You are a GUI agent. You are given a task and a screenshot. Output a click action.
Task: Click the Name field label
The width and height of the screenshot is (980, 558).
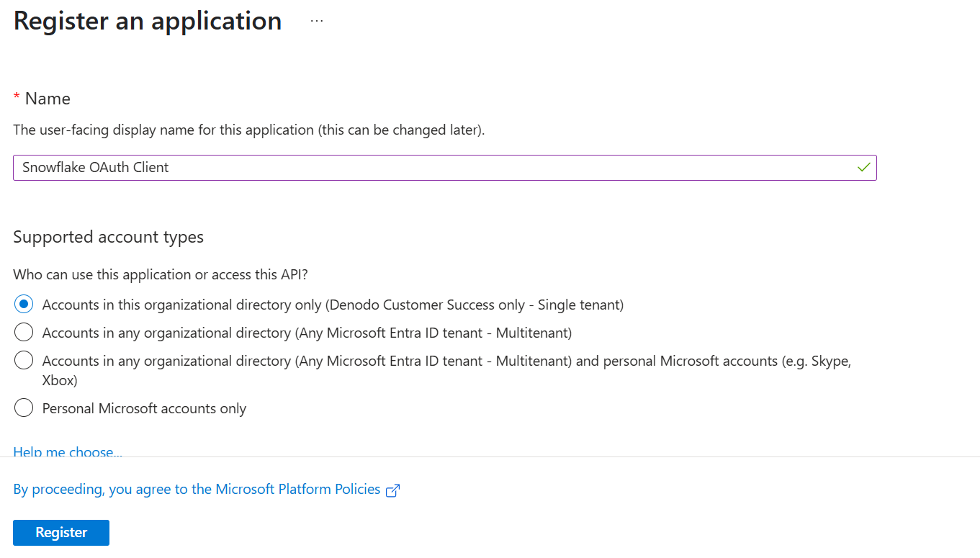pyautogui.click(x=48, y=99)
